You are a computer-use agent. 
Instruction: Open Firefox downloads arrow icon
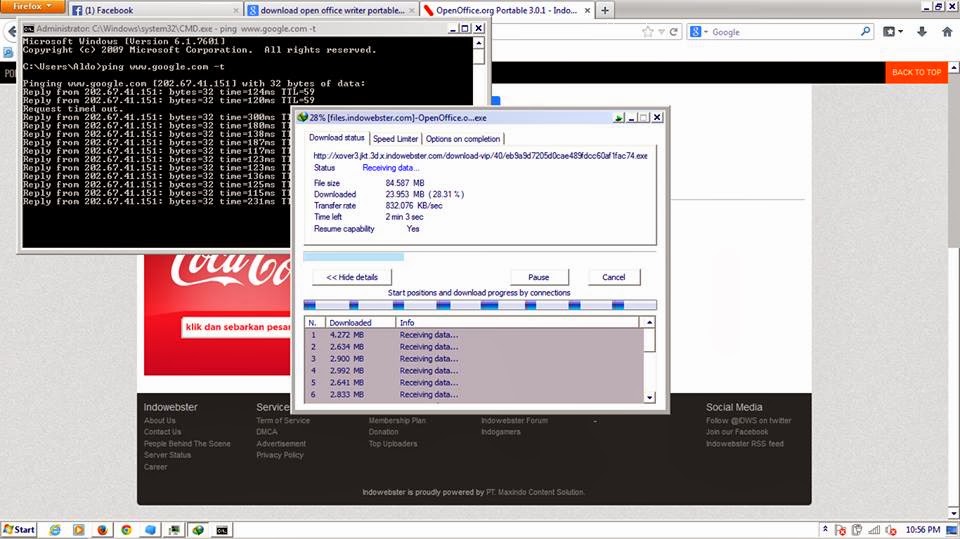(921, 32)
